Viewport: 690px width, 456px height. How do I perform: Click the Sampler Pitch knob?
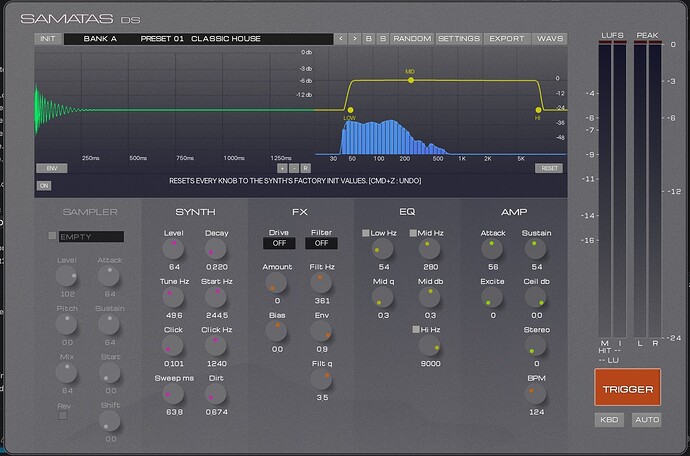pos(66,324)
